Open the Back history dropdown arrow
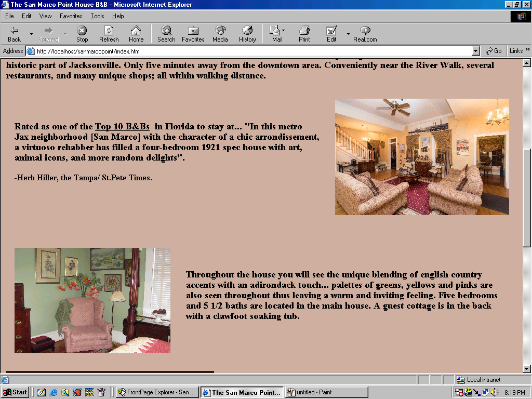This screenshot has height=399, width=532. (x=31, y=34)
